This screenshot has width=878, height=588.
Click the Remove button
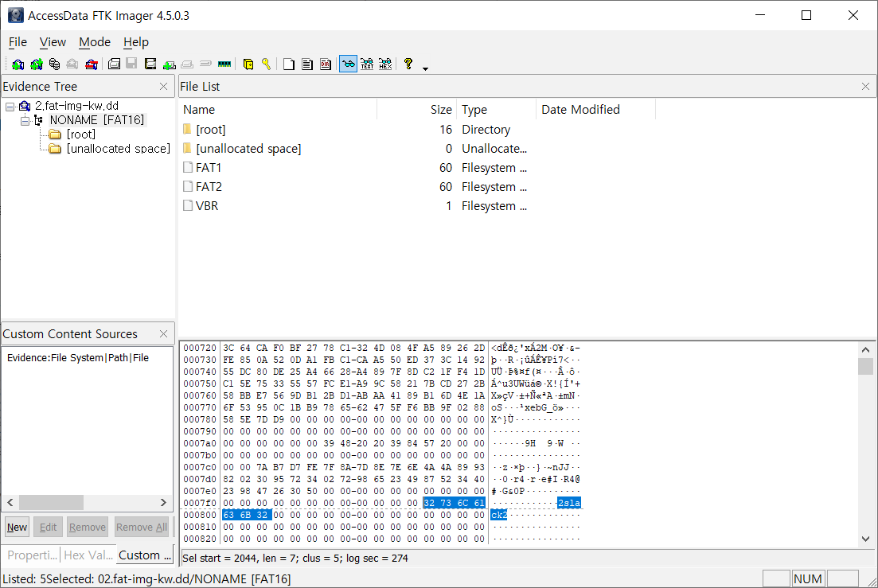click(x=88, y=527)
